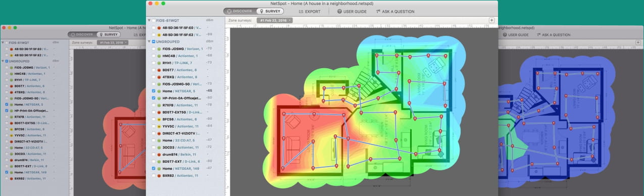
Task: Click the yellow signal icon for 48:5D:36:1F:5F:E2
Action: pyautogui.click(x=159, y=34)
